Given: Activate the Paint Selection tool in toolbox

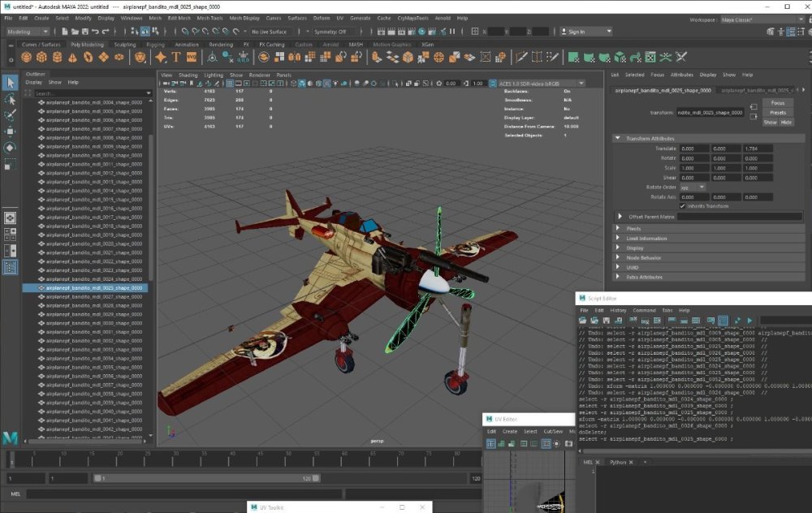Looking at the screenshot, I should click(11, 114).
